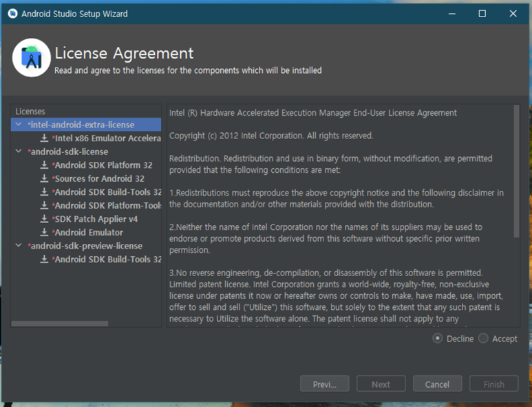532x407 pixels.
Task: Select the Accept radio button
Action: tap(483, 338)
